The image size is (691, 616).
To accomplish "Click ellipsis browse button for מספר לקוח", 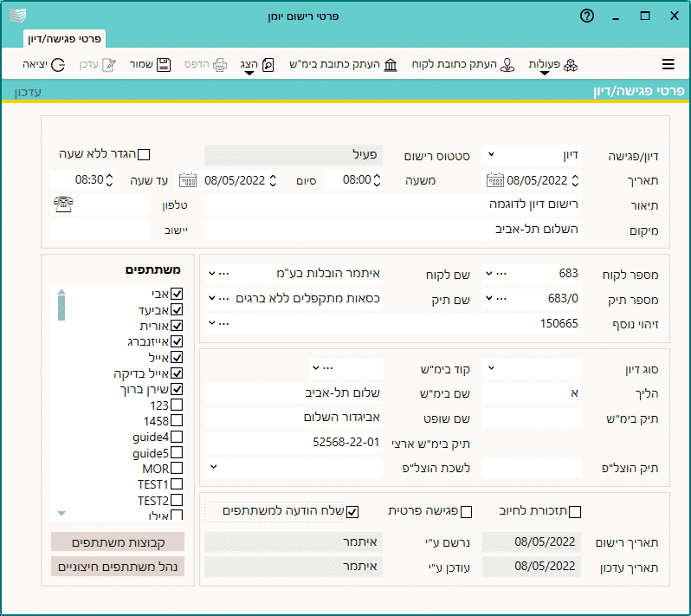I will point(501,274).
